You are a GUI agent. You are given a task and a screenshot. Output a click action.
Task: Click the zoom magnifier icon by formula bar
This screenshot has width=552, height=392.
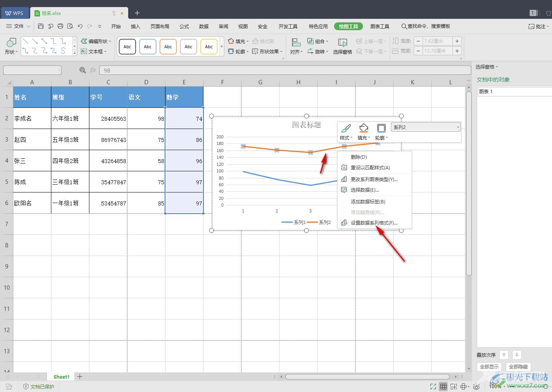pos(82,70)
